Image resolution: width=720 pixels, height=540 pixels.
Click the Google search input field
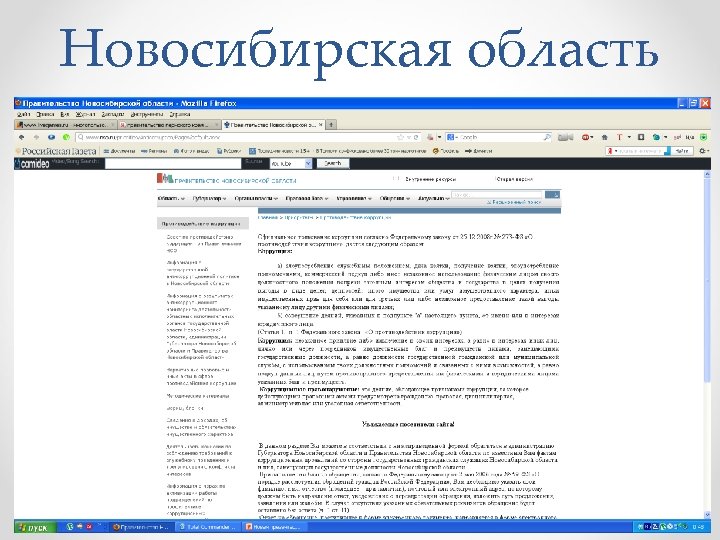pyautogui.click(x=501, y=137)
